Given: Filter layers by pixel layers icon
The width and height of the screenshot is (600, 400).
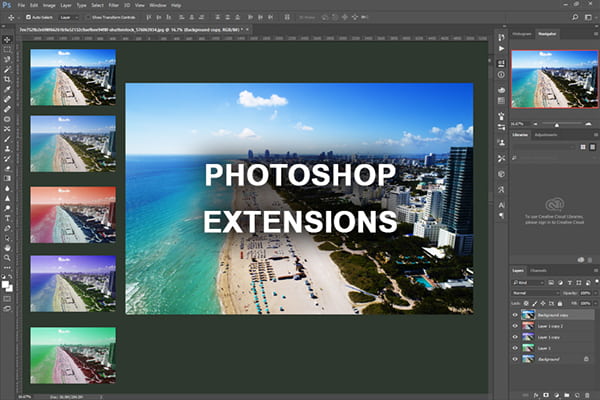Looking at the screenshot, I should click(551, 283).
